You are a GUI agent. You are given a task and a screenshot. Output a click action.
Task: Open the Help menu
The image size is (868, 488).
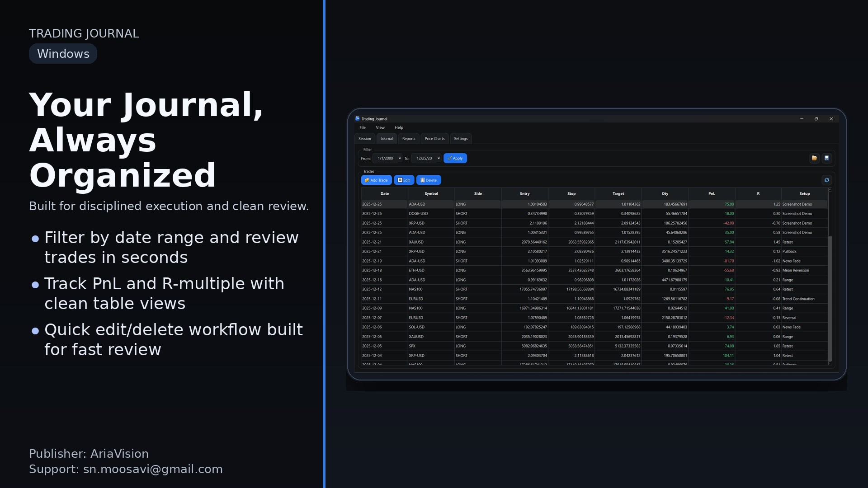click(x=399, y=128)
